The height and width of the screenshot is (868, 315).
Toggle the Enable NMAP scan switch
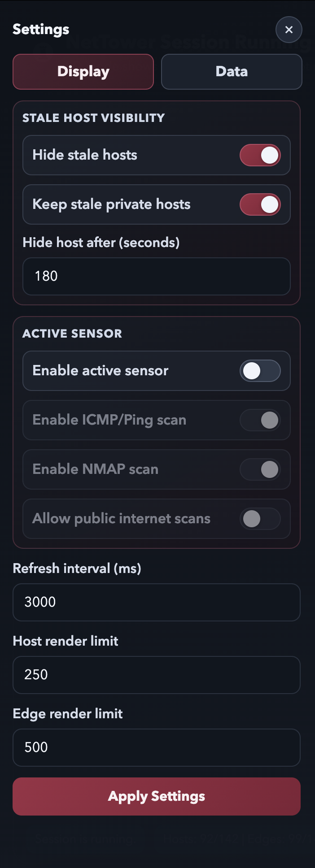coord(260,469)
